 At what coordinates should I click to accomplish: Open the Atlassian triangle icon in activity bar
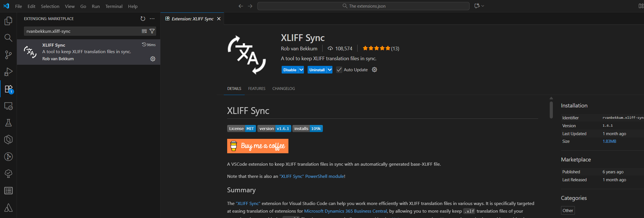[8, 208]
